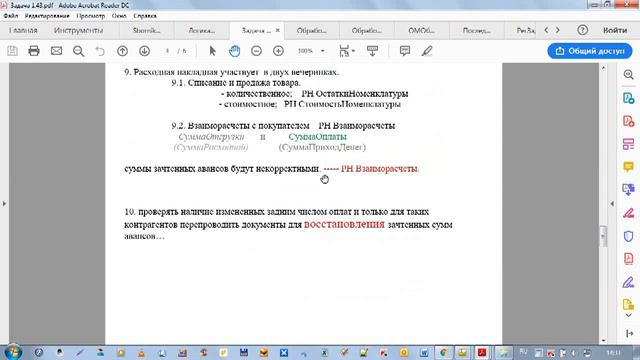Click the page number field

click(167, 51)
